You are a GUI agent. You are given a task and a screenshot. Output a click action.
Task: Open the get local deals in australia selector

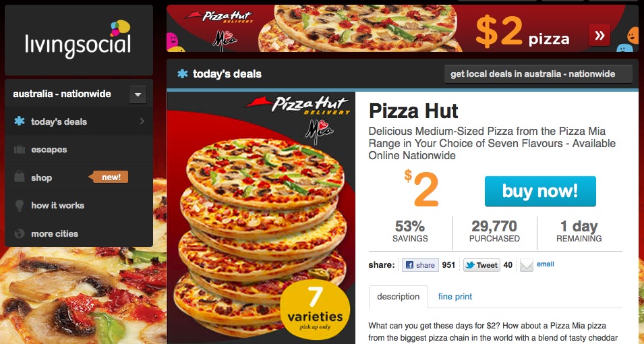[538, 74]
